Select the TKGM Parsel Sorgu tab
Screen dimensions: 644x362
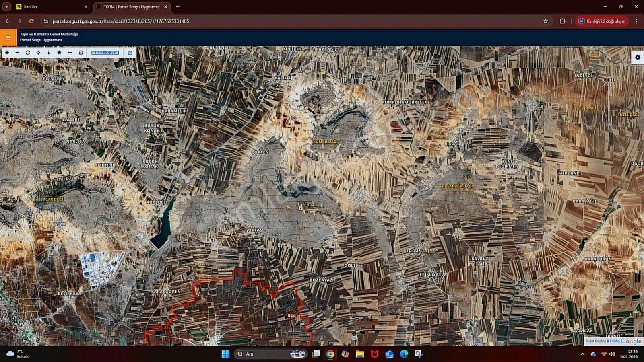pos(132,7)
